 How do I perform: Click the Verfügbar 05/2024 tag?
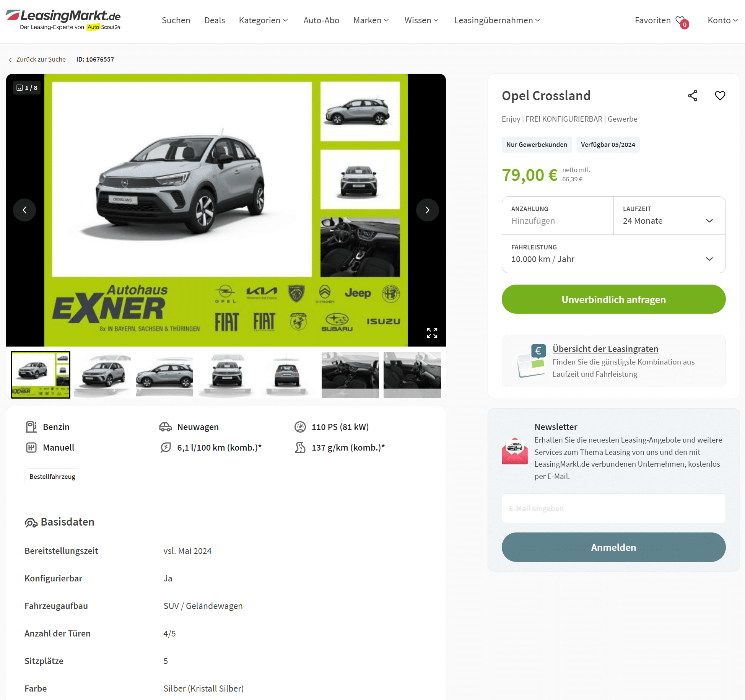click(608, 145)
